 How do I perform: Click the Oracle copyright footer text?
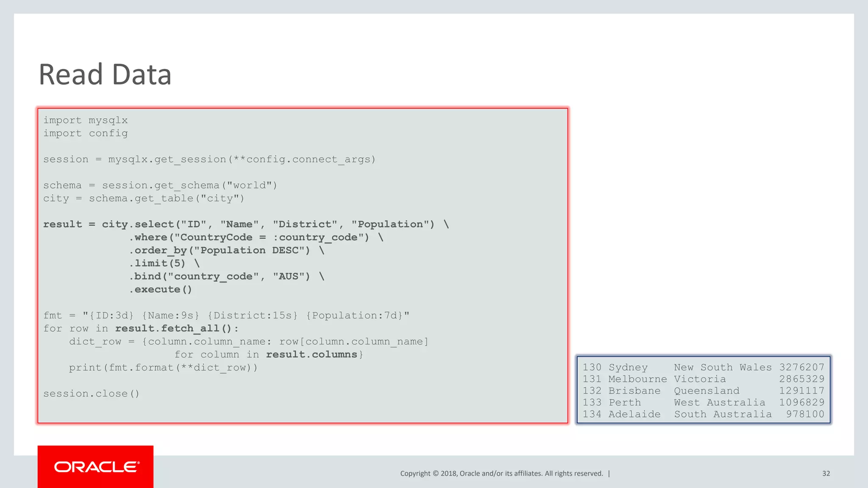501,474
